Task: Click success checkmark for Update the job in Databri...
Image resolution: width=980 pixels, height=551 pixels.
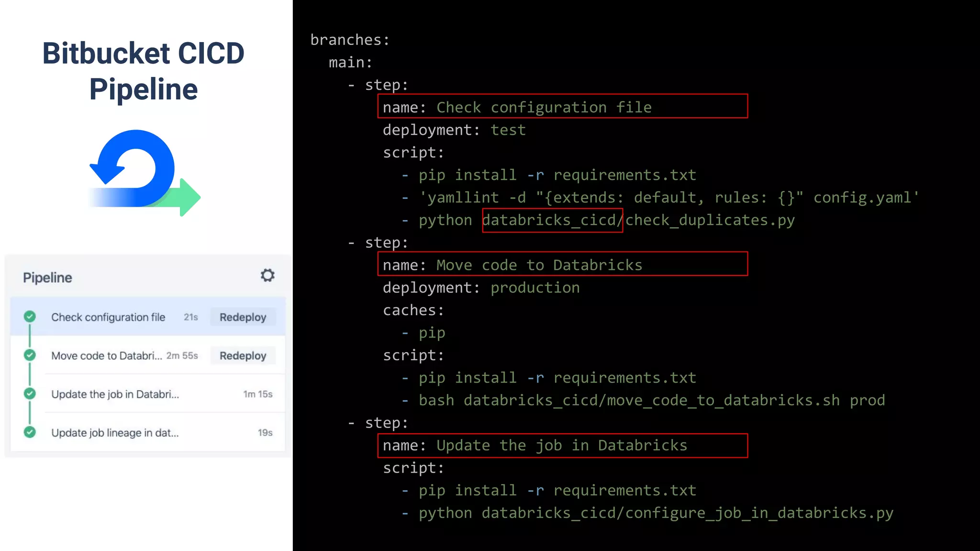Action: coord(30,394)
